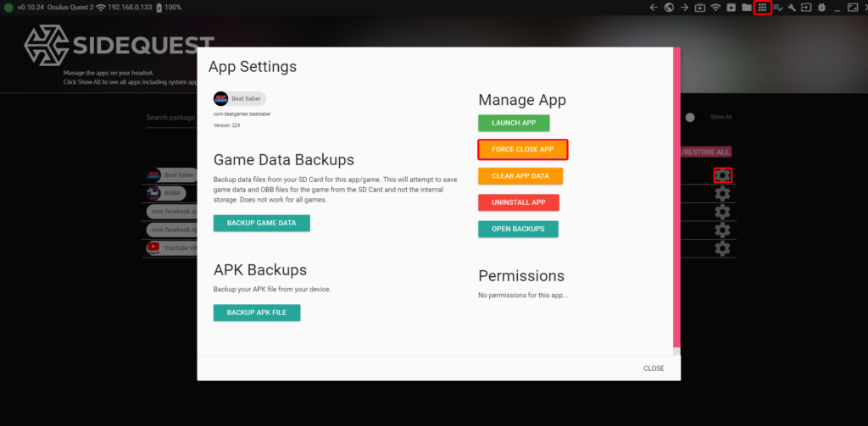The height and width of the screenshot is (426, 868).
Task: Open settings gear for com.facebook.sp row
Action: click(x=722, y=230)
